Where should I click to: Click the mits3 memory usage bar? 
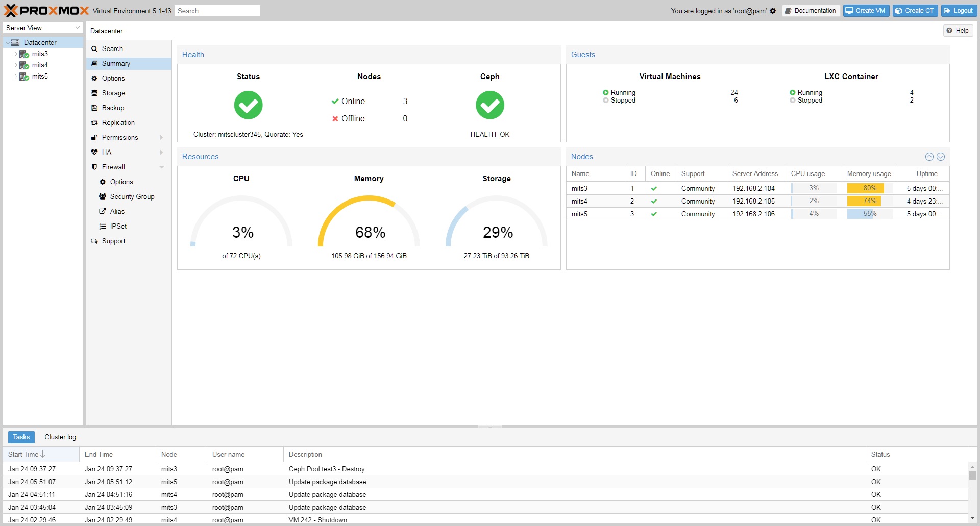pos(869,188)
